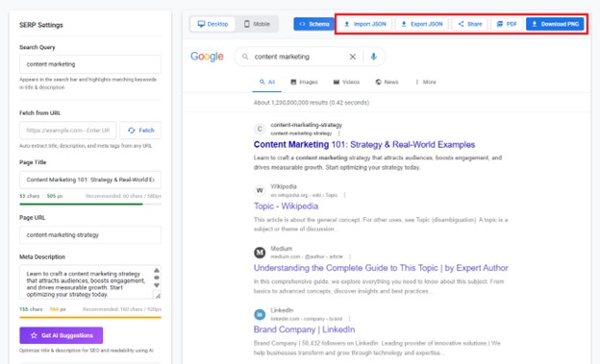The image size is (600, 364).
Task: Select the Videos results tab
Action: click(x=346, y=82)
